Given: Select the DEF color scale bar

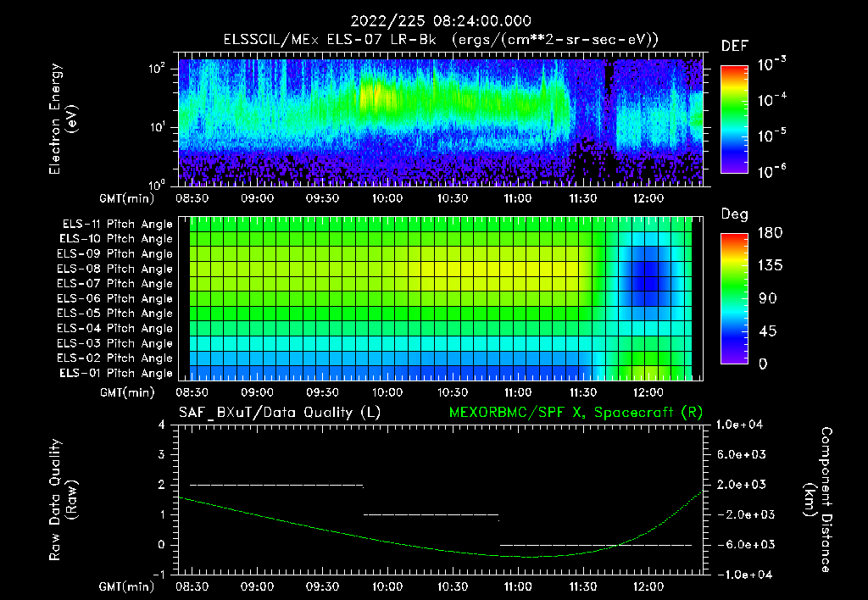Looking at the screenshot, I should pos(735,119).
